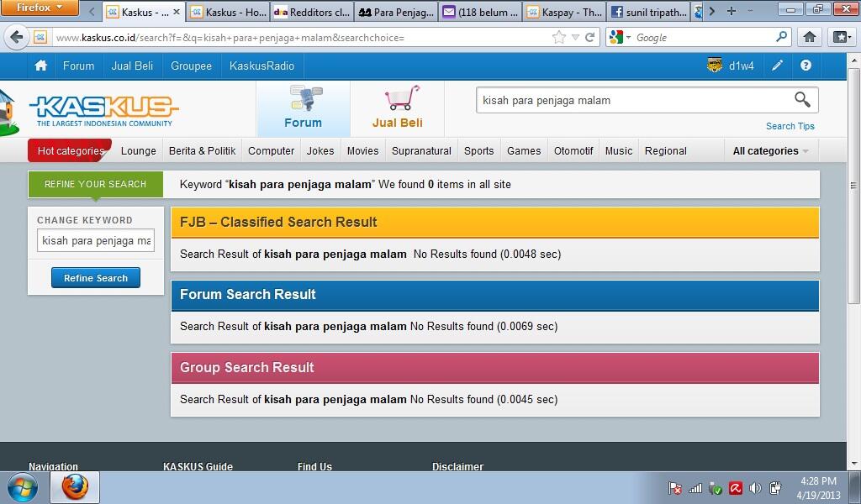Click the Windows Start orb
The image size is (861, 504).
[x=22, y=487]
